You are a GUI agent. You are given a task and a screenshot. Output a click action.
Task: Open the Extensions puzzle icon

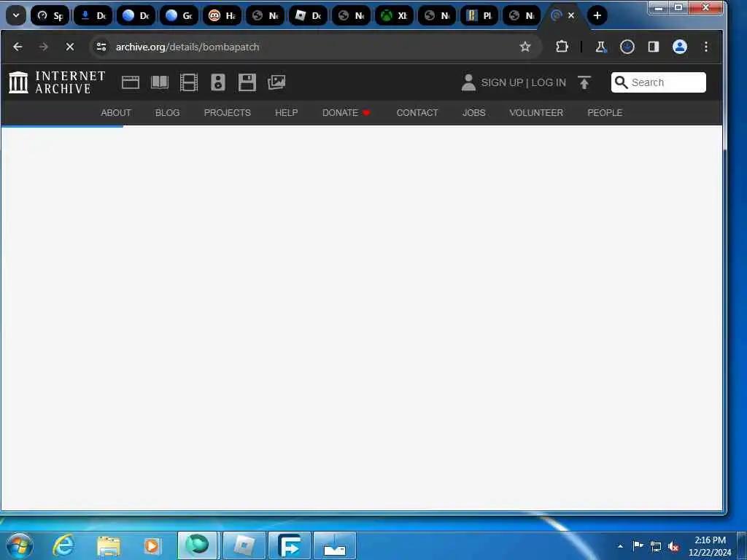pos(562,47)
